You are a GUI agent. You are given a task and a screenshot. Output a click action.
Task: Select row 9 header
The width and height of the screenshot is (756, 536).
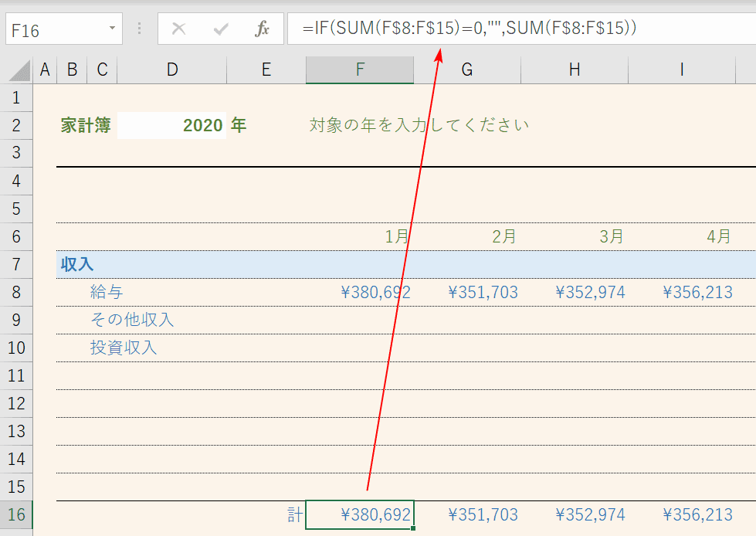coord(16,320)
